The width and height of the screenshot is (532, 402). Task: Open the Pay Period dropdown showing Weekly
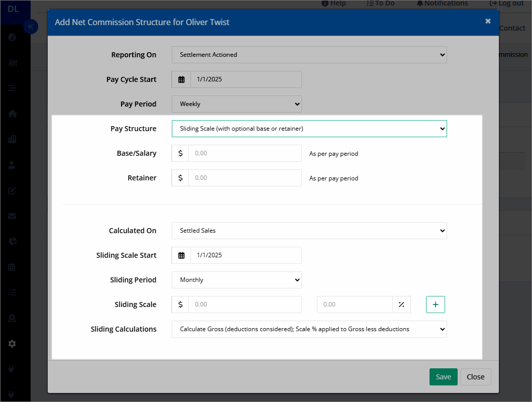coord(237,104)
